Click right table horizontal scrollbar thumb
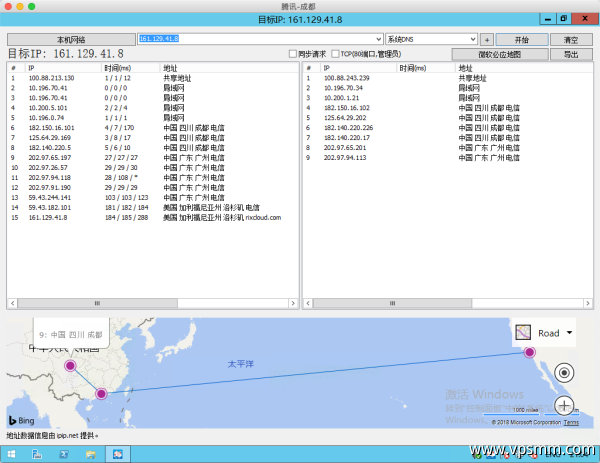 click(393, 303)
